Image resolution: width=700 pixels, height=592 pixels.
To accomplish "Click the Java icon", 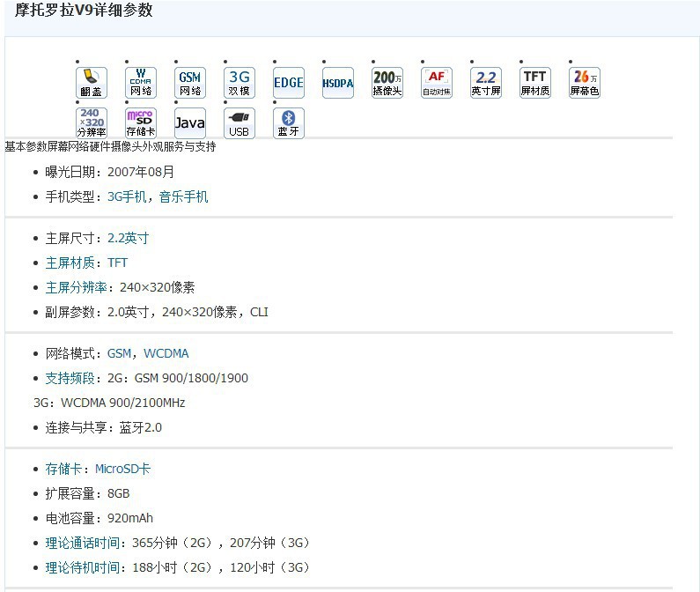I will point(190,122).
